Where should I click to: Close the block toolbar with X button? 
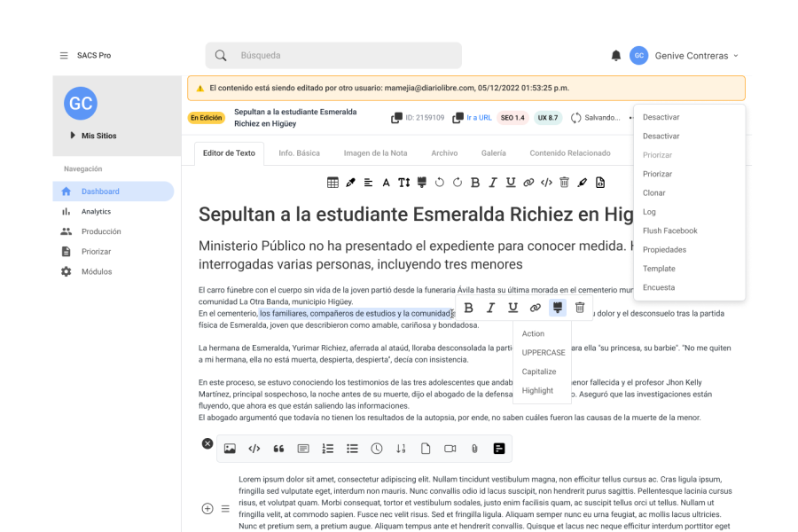[x=207, y=443]
